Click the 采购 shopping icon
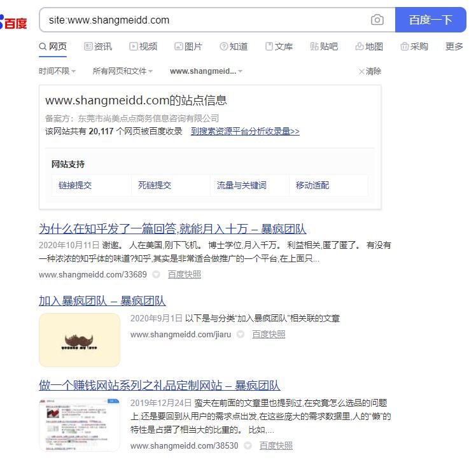Viewport: 476px width, 462px height. [405, 46]
